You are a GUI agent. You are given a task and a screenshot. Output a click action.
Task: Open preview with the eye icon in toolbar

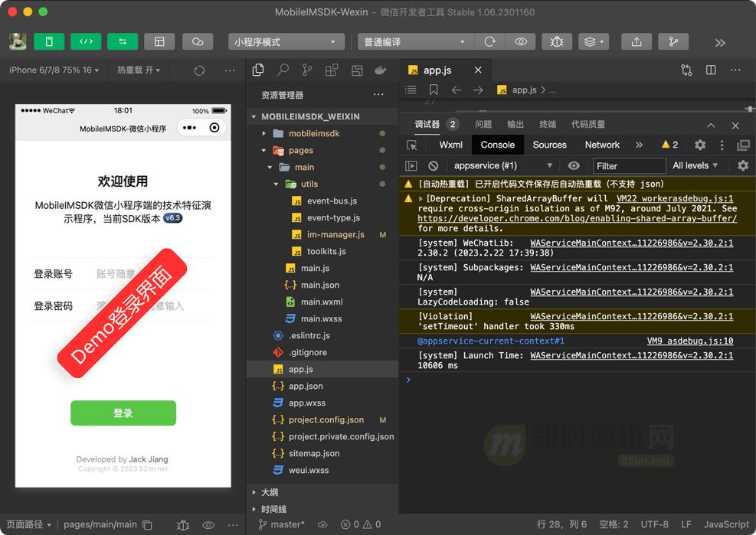521,41
